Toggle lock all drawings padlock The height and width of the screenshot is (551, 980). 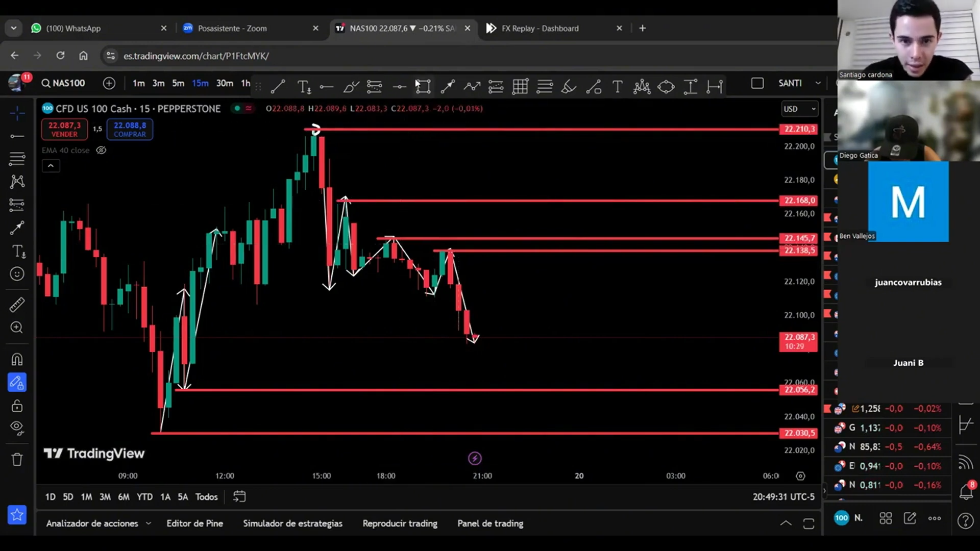coord(17,406)
